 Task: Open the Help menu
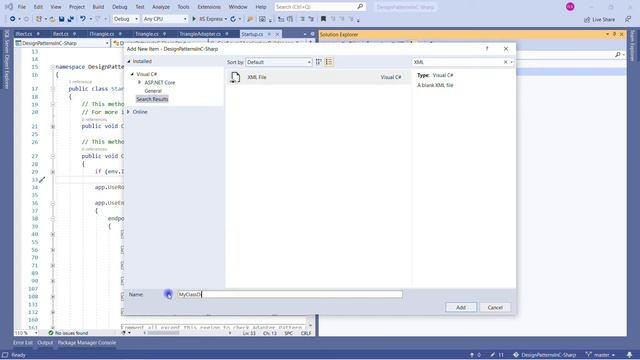(261, 7)
